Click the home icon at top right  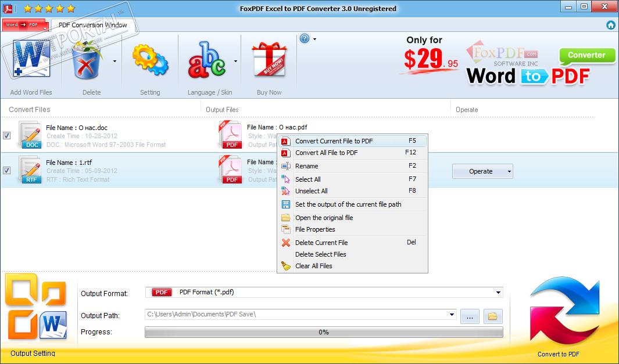point(611,25)
